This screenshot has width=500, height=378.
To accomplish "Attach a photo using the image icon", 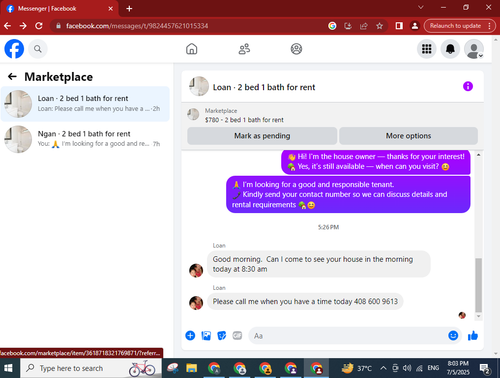I will tap(206, 335).
